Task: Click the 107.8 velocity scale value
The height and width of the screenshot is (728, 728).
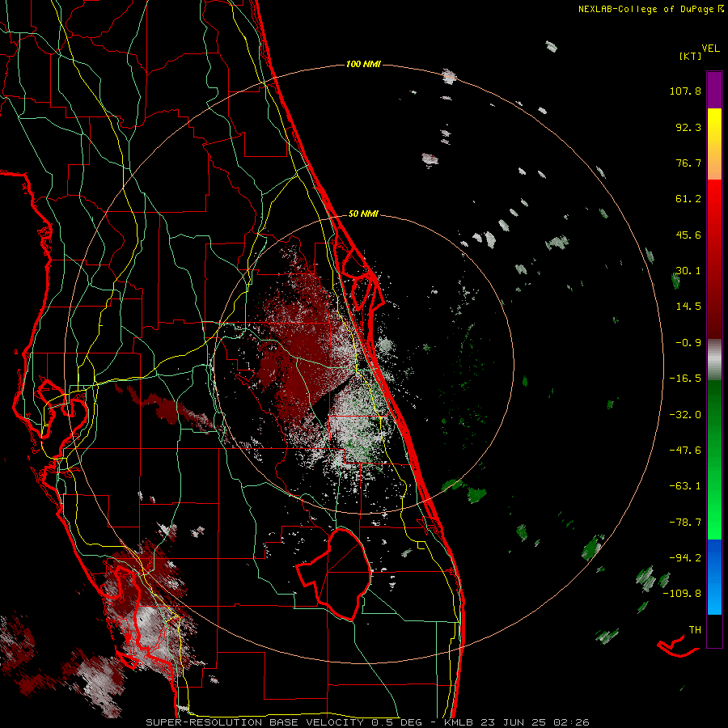Action: click(x=685, y=91)
